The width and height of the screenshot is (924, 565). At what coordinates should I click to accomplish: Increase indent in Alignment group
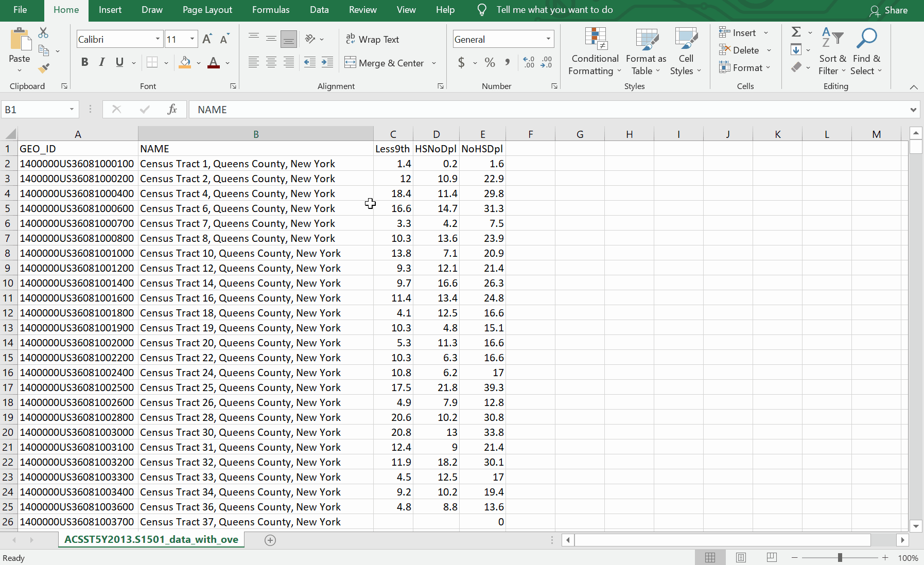point(327,62)
